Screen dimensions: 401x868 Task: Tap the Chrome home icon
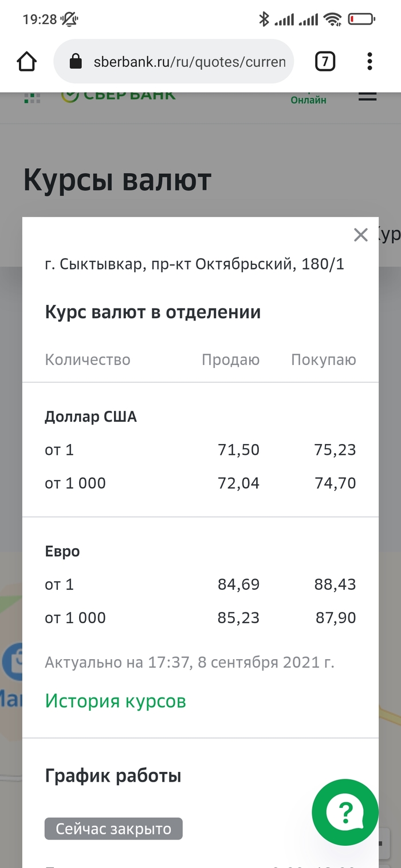(27, 61)
